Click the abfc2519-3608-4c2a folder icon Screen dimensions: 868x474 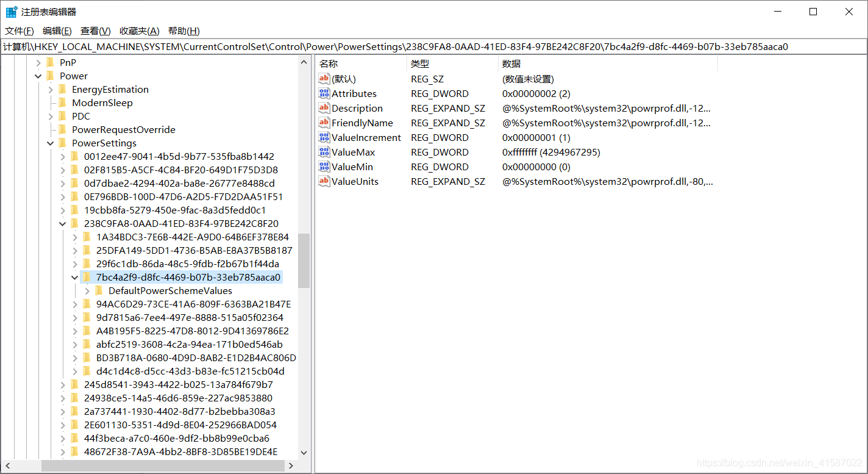87,344
